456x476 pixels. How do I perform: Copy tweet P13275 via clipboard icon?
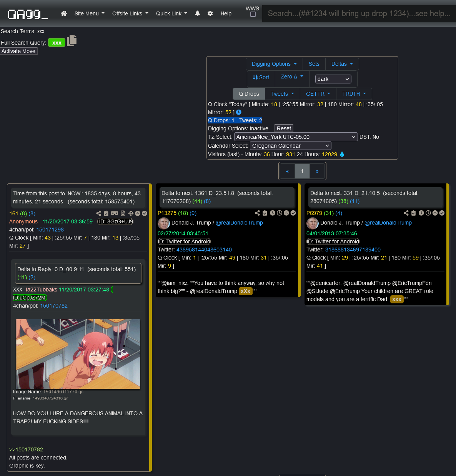point(265,213)
